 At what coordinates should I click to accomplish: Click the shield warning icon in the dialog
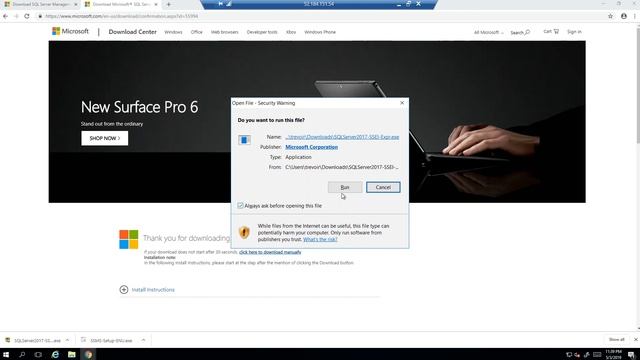244,232
